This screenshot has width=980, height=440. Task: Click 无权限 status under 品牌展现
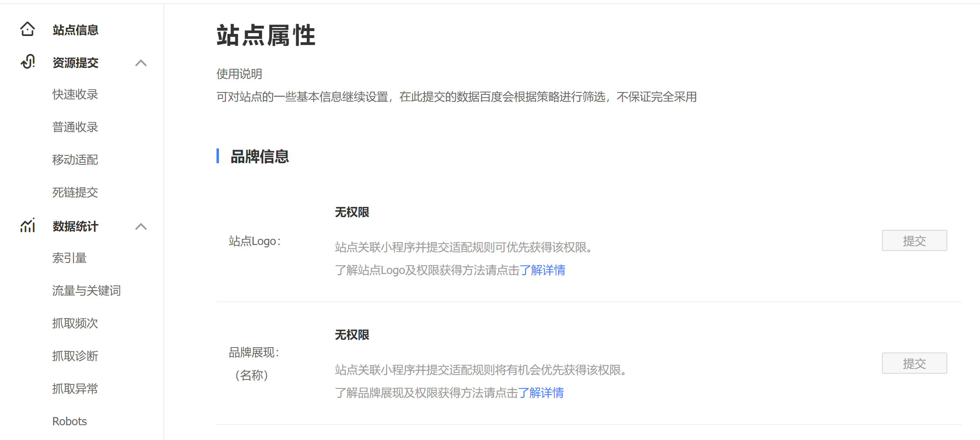352,335
